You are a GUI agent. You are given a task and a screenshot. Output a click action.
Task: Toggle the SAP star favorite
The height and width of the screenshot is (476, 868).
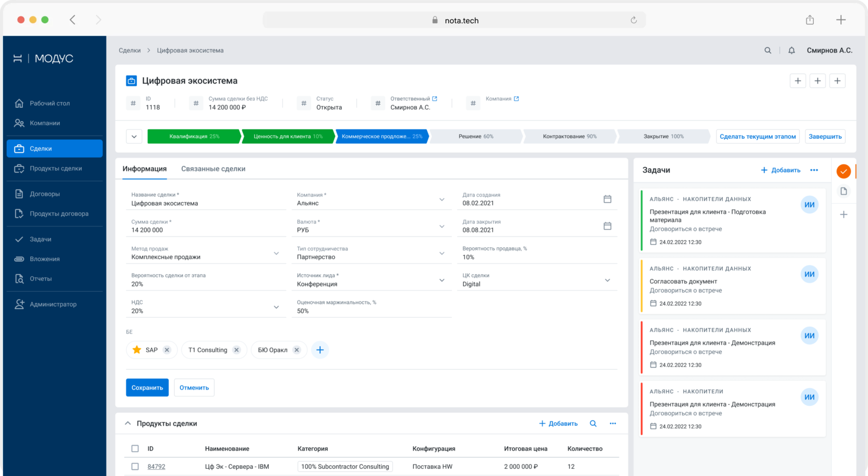137,350
